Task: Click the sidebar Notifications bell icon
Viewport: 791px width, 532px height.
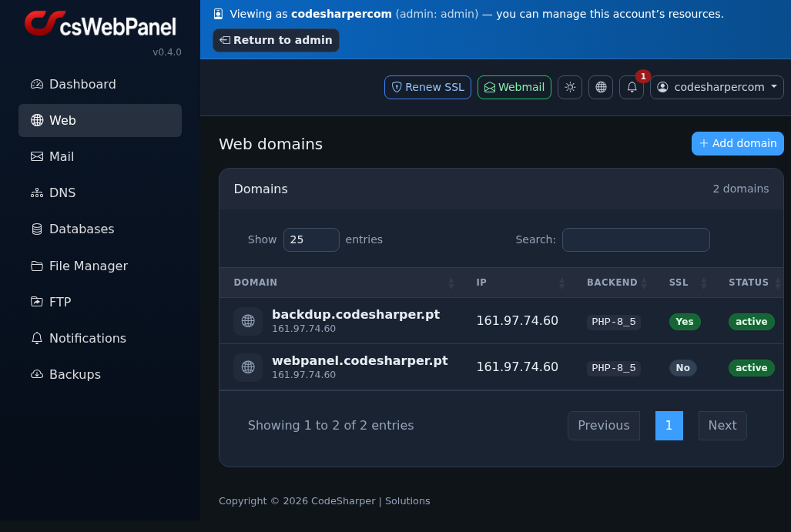Action: (x=37, y=338)
